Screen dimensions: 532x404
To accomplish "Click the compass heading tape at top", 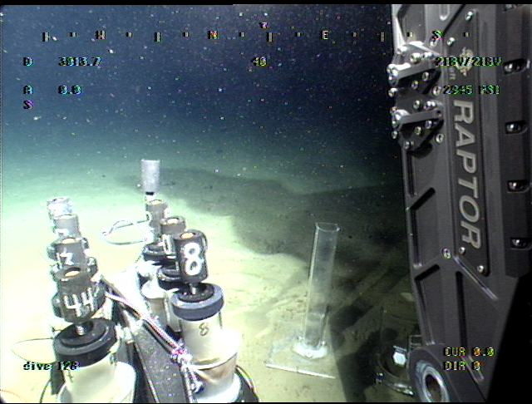I will point(241,36).
